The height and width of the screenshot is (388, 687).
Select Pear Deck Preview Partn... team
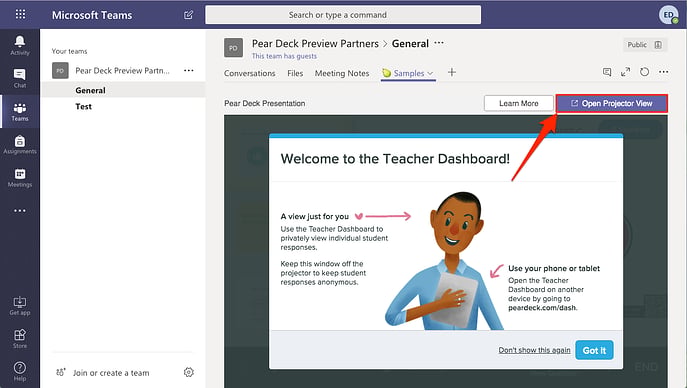click(x=122, y=71)
